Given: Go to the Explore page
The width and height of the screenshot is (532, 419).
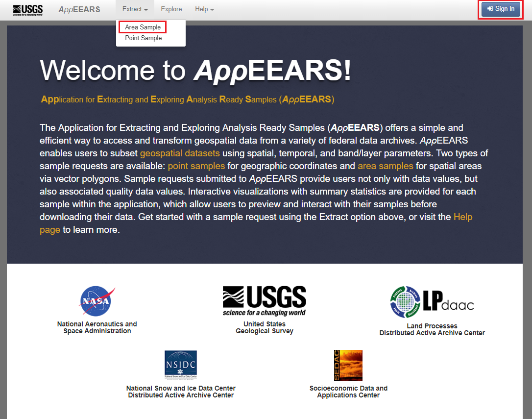Looking at the screenshot, I should coord(171,9).
